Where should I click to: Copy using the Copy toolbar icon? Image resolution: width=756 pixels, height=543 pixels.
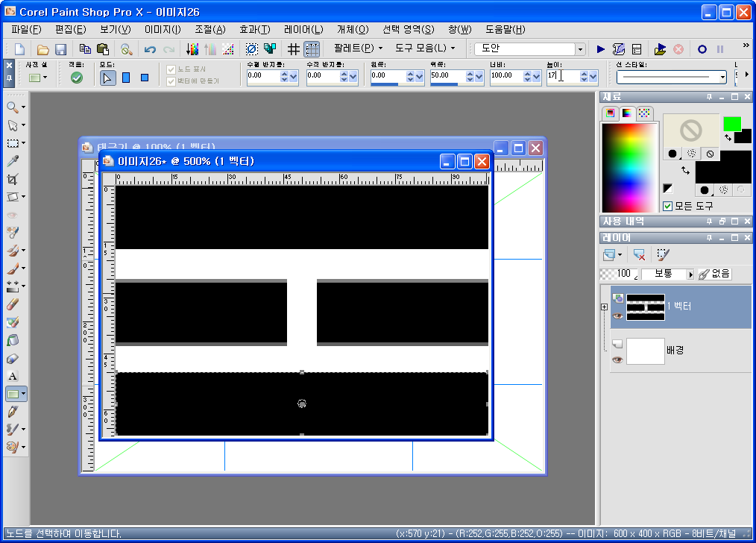[x=85, y=48]
